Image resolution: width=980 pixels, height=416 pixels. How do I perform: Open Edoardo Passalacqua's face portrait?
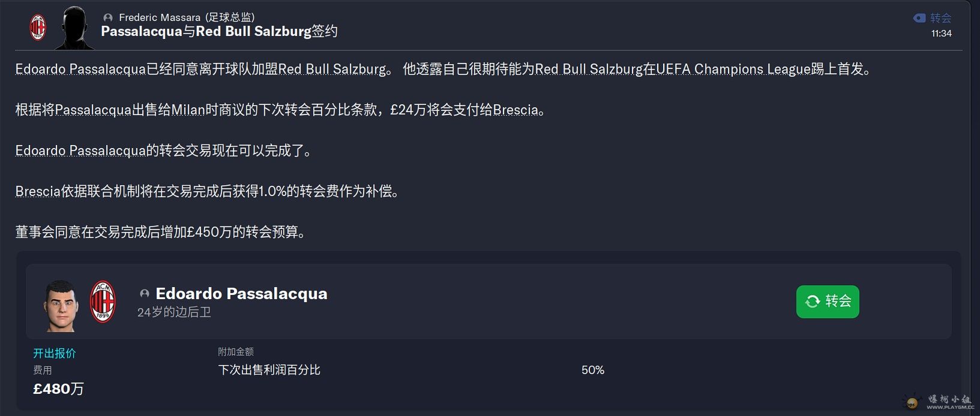(x=61, y=306)
